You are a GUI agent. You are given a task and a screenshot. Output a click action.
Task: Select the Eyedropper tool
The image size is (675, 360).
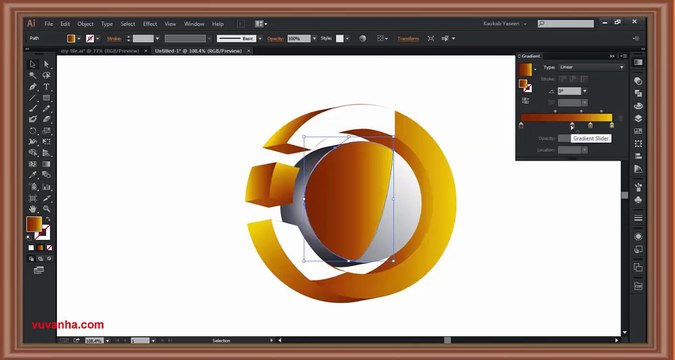click(33, 175)
